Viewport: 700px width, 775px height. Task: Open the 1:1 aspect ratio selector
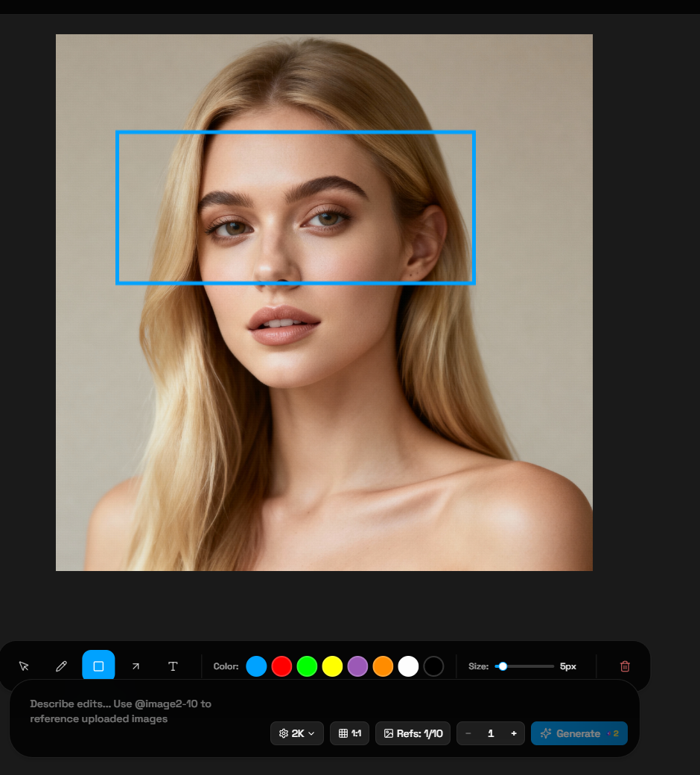349,733
